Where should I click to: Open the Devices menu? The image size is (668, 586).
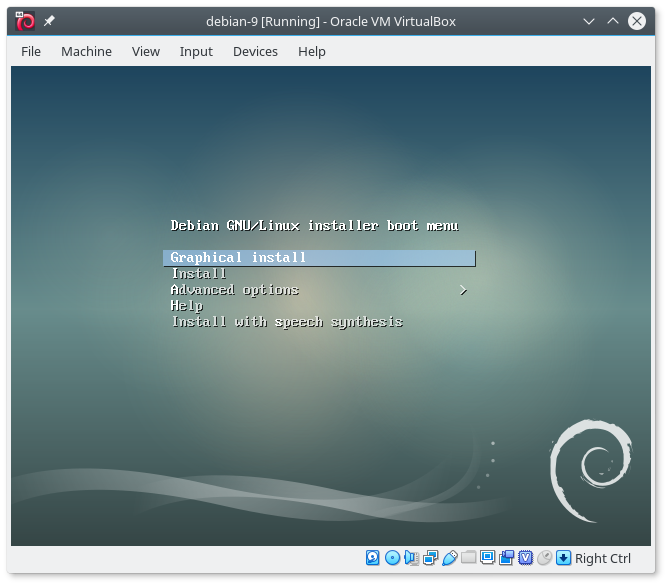coord(255,51)
